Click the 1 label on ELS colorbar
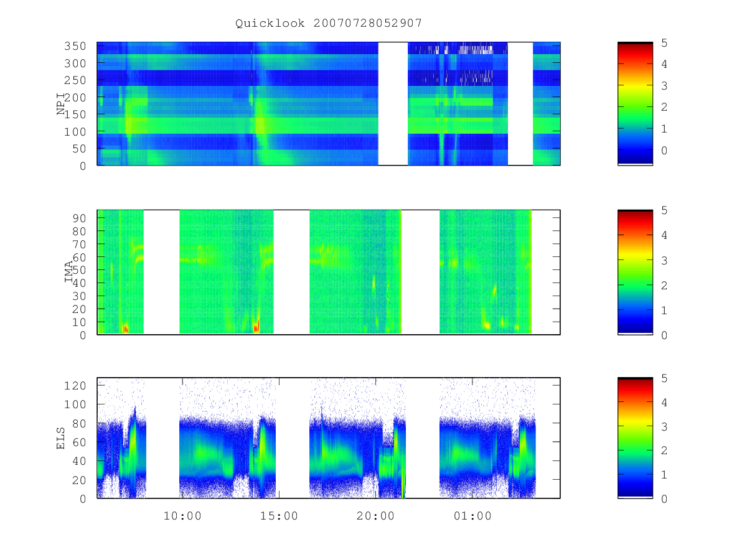The image size is (747, 560). (665, 475)
